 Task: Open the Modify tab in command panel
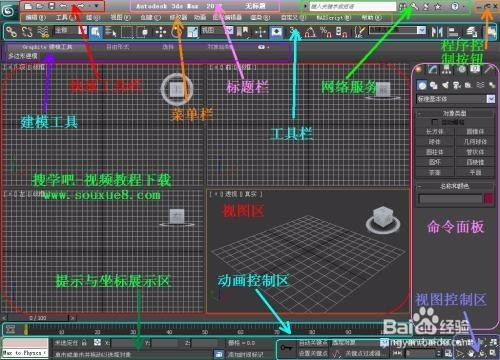tap(433, 69)
